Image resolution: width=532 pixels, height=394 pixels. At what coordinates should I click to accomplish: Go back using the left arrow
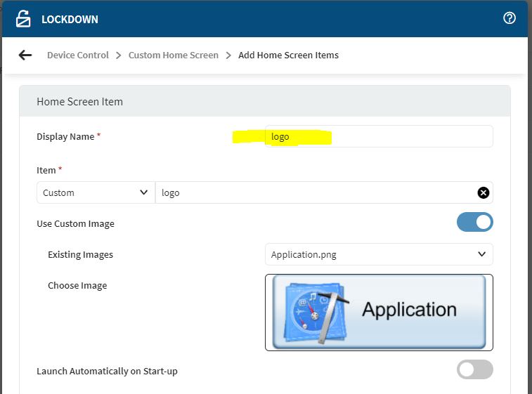click(25, 55)
